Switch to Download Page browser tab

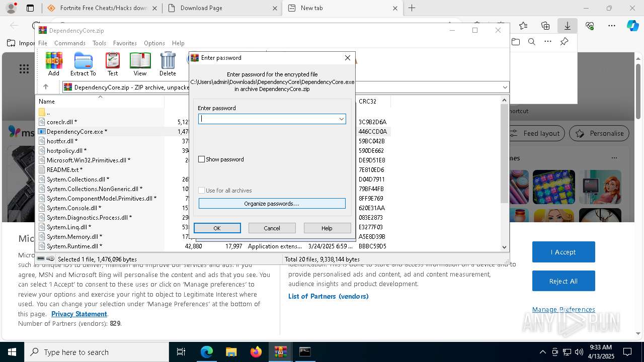(x=222, y=8)
